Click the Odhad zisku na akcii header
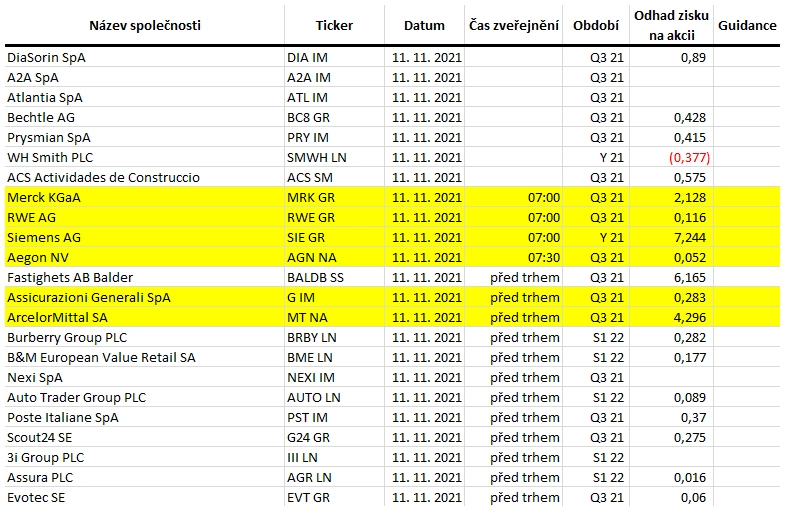The height and width of the screenshot is (512, 785). coord(671,26)
